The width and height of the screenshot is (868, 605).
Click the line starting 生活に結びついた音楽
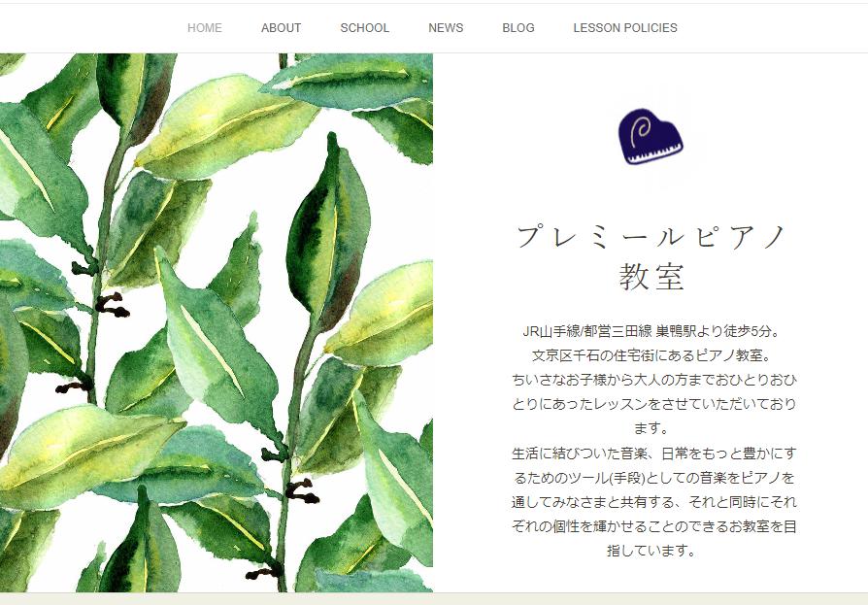[653, 454]
